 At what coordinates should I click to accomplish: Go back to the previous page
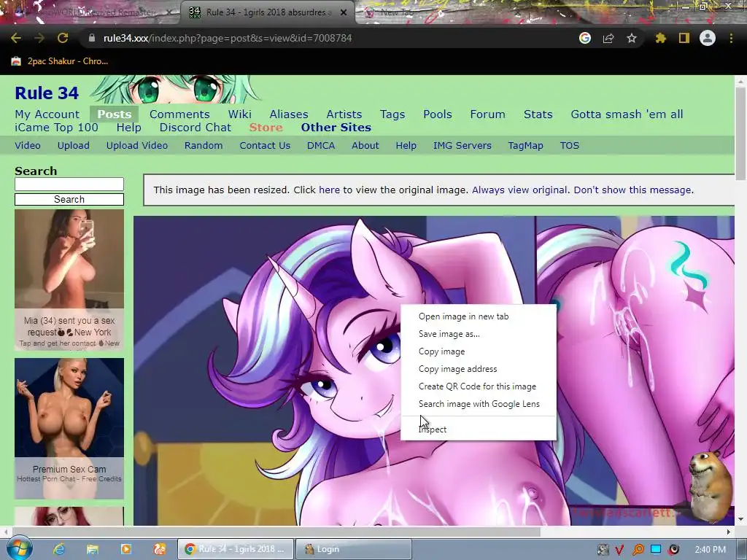coord(16,38)
